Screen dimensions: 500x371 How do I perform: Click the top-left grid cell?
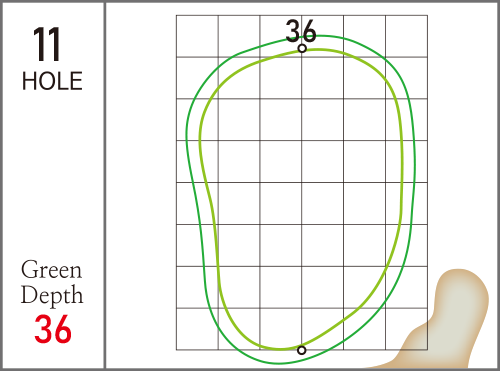click(197, 36)
